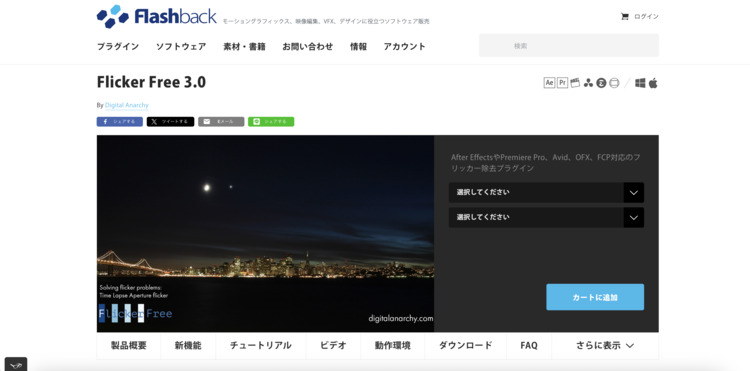Open the ソフトウェア menu
This screenshot has width=750, height=371.
181,46
